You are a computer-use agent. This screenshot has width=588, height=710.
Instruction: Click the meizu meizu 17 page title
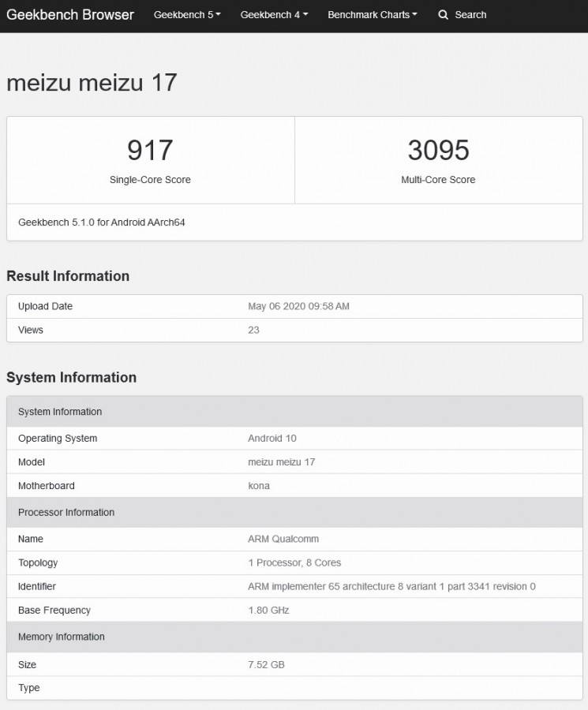92,83
